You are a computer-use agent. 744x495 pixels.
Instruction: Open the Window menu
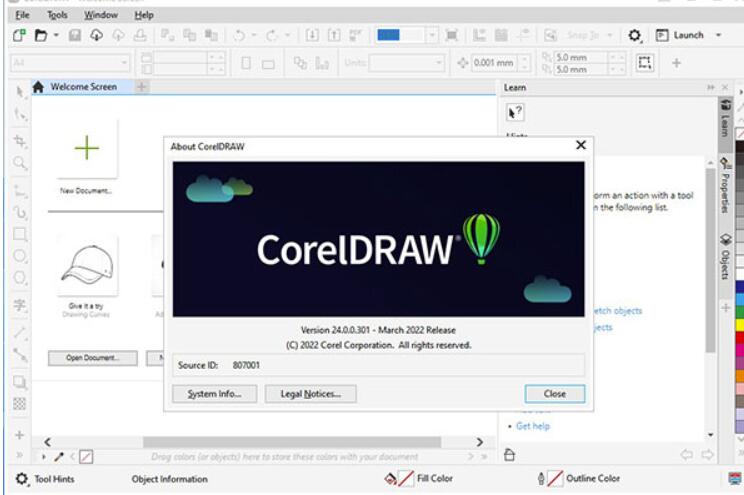(101, 15)
